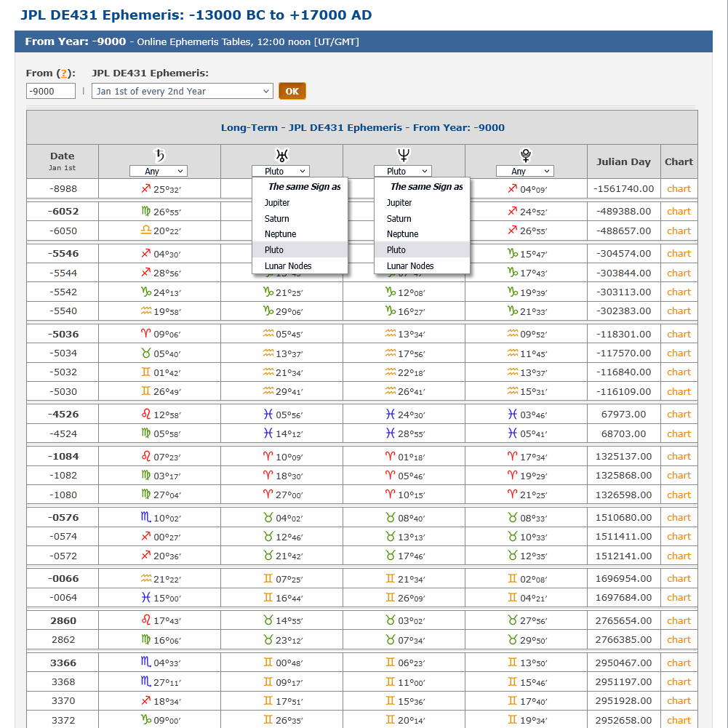
Task: Pick Lunar Nodes in the Uranus dropdown list
Action: point(300,266)
